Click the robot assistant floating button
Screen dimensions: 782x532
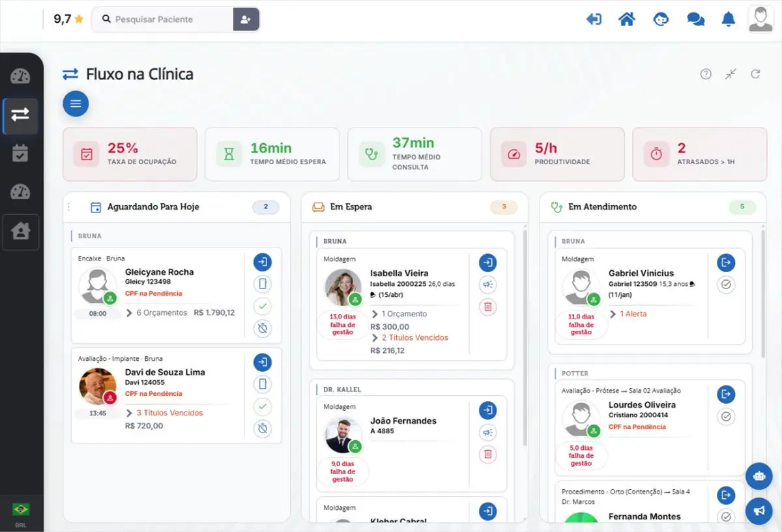(759, 476)
